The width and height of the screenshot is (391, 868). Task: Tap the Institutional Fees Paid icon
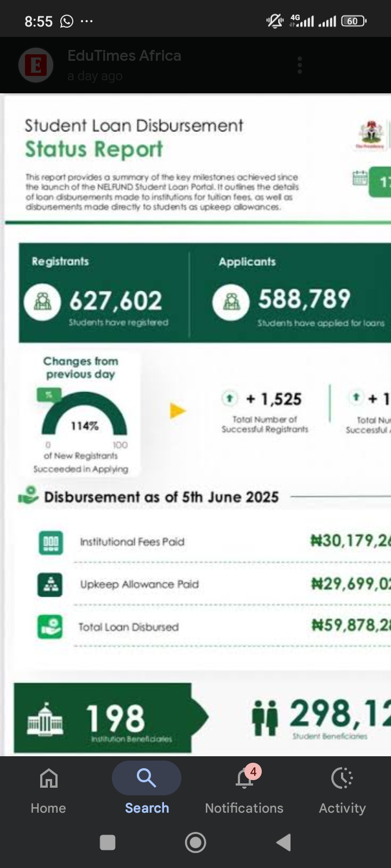pos(51,542)
